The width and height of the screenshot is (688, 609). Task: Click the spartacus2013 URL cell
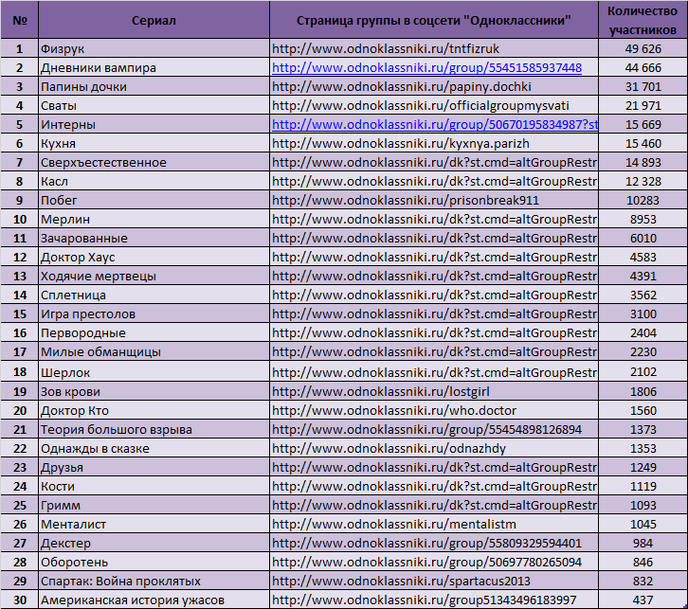434,581
